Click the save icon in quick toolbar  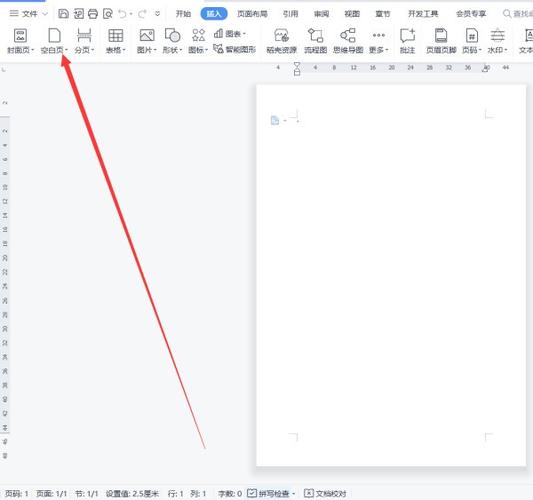pyautogui.click(x=64, y=14)
